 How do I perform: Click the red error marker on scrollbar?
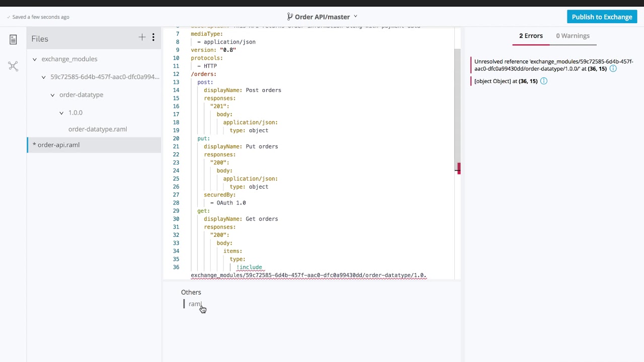coord(458,168)
